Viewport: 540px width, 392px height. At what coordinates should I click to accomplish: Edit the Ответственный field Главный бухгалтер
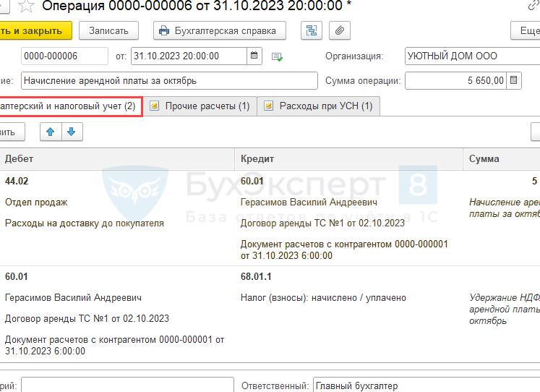(x=427, y=385)
